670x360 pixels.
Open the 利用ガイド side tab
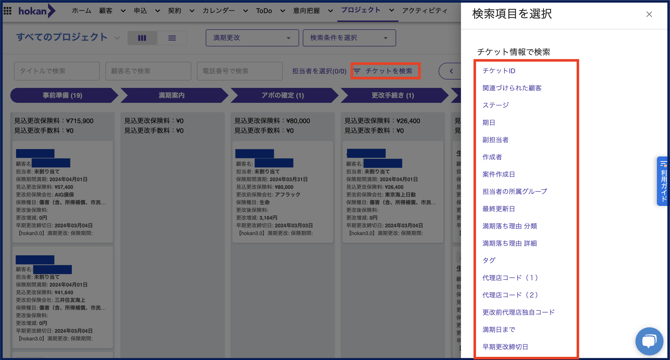click(x=663, y=181)
